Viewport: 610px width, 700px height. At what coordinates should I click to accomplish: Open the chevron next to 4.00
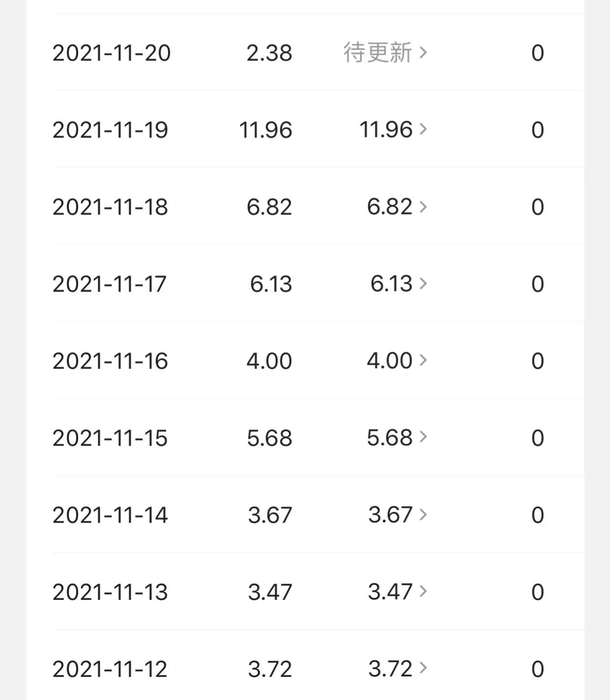423,360
